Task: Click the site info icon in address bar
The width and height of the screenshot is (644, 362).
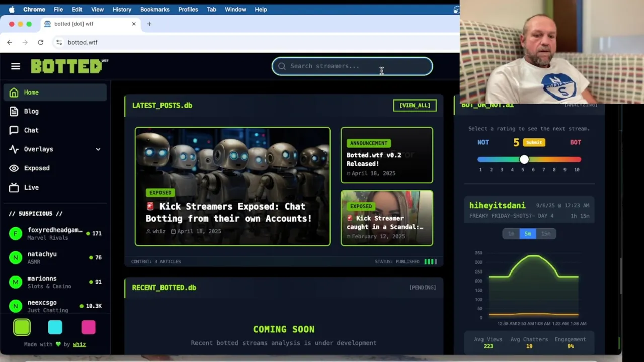Action: [59, 42]
